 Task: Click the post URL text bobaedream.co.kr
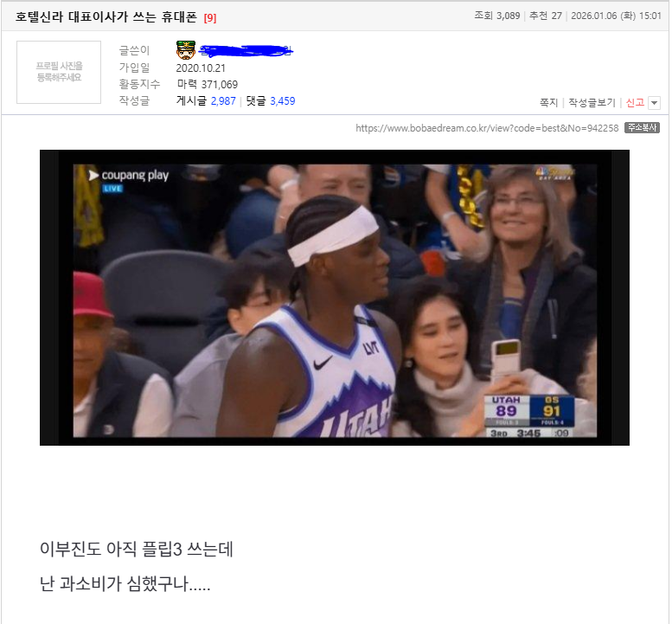point(487,128)
